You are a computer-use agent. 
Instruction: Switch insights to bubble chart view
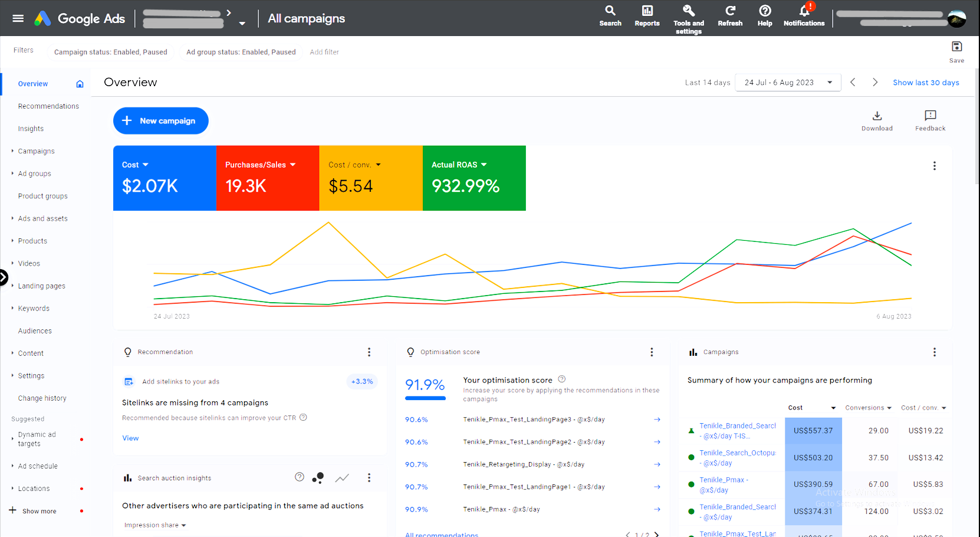click(x=318, y=478)
